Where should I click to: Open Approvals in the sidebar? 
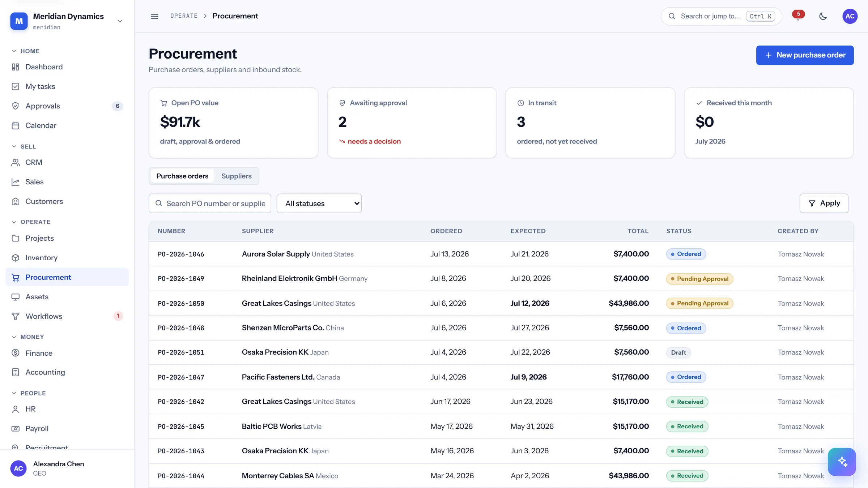point(67,106)
